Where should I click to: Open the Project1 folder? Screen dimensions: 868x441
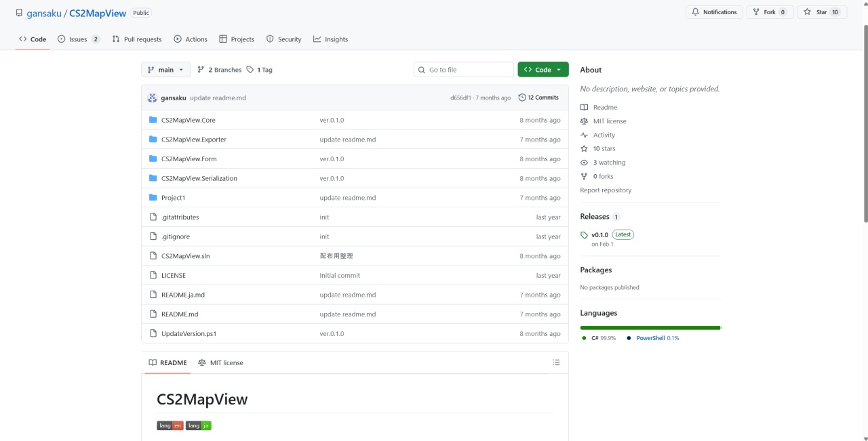pyautogui.click(x=173, y=198)
